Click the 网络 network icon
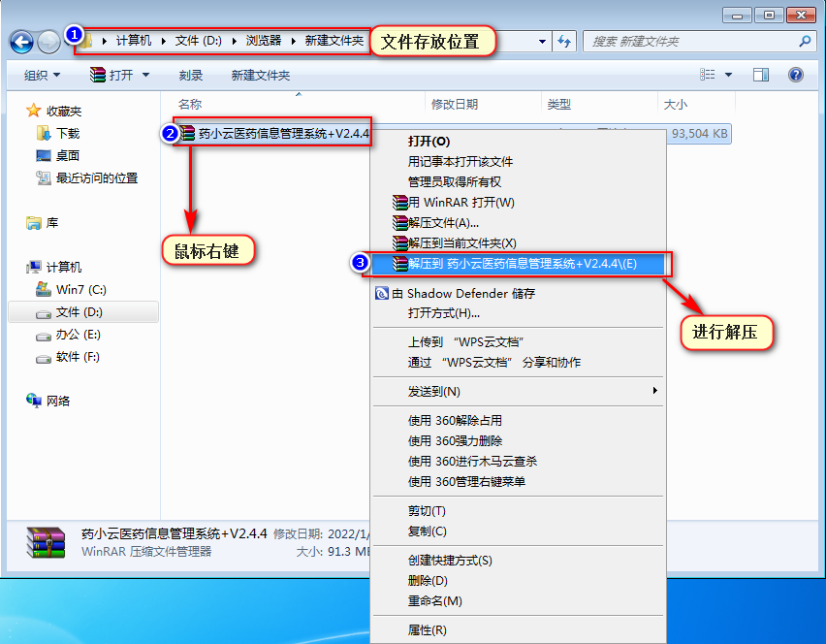Viewport: 826px width, 644px height. click(x=34, y=401)
